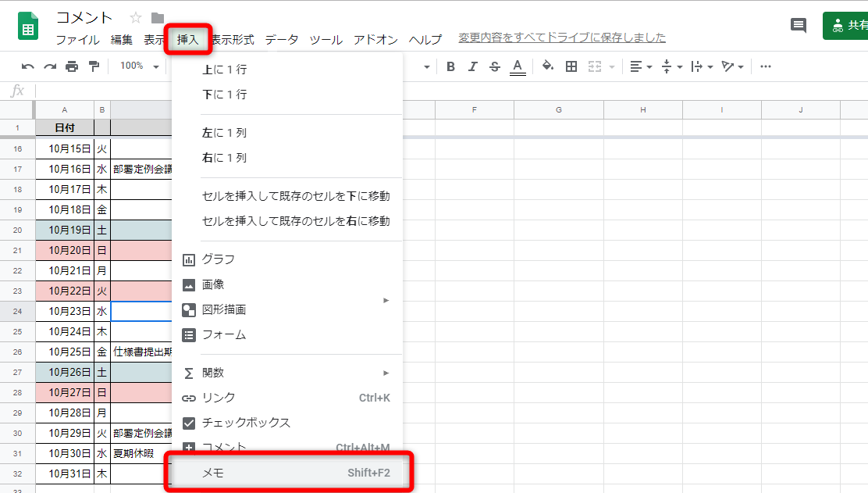
Task: Click the Fill color bucket icon
Action: [x=547, y=66]
